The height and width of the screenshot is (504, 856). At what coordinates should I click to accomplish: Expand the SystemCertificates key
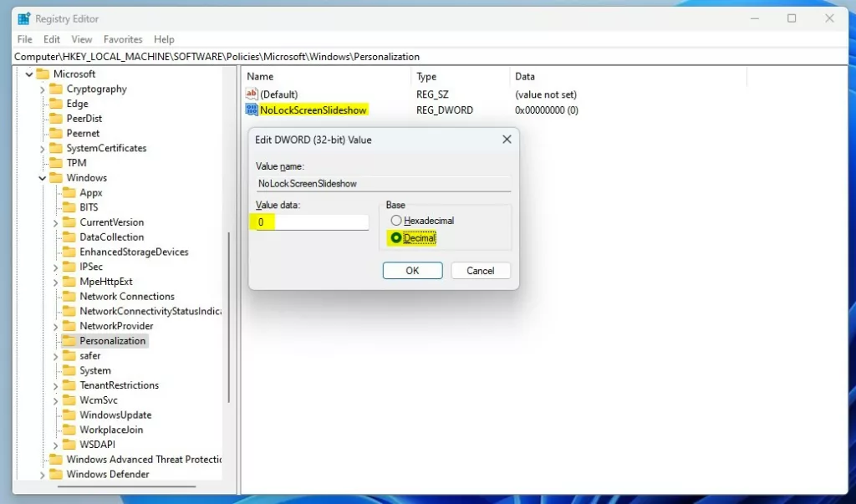(42, 148)
